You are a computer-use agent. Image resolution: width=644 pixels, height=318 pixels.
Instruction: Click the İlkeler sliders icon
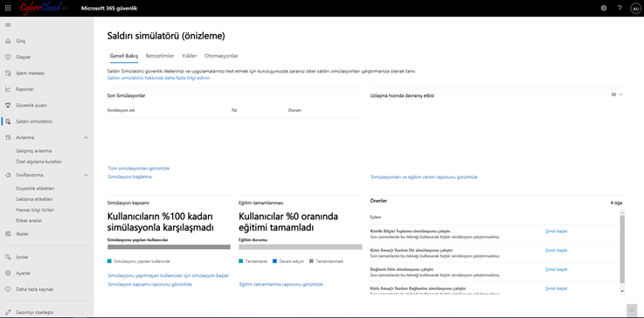click(8, 234)
